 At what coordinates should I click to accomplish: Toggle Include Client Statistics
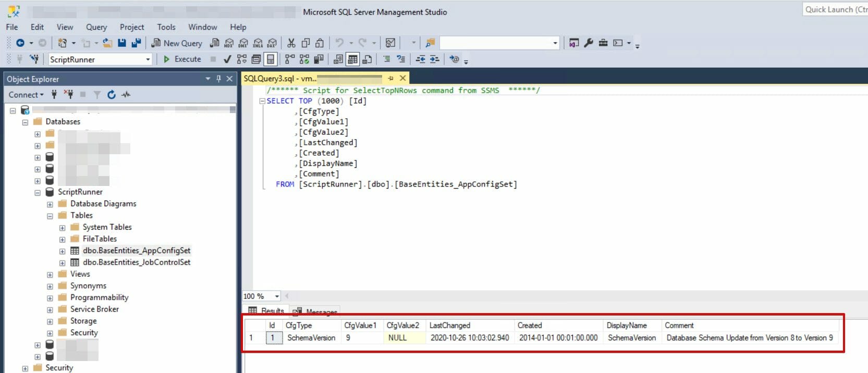click(x=319, y=59)
